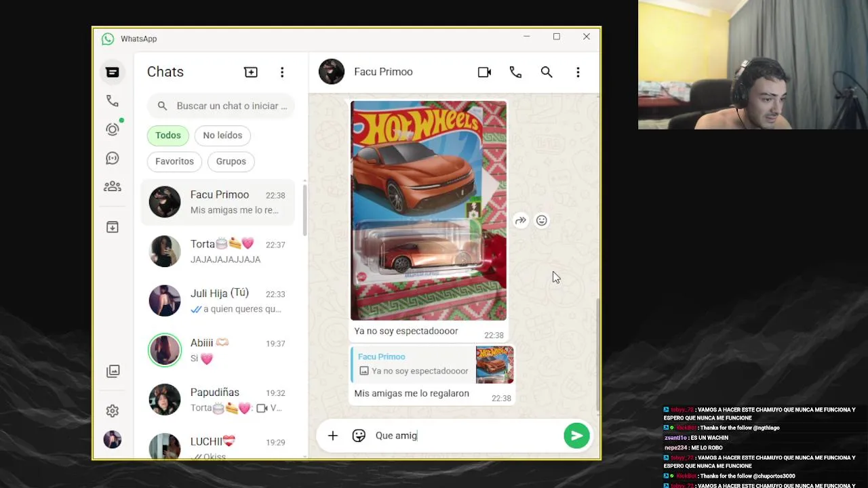Open the Abiiii chat

point(218,350)
